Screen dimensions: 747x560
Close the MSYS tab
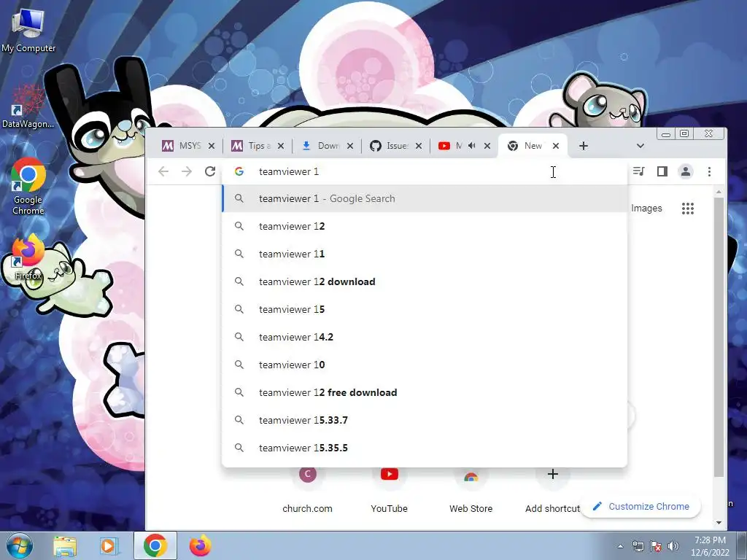pyautogui.click(x=212, y=146)
